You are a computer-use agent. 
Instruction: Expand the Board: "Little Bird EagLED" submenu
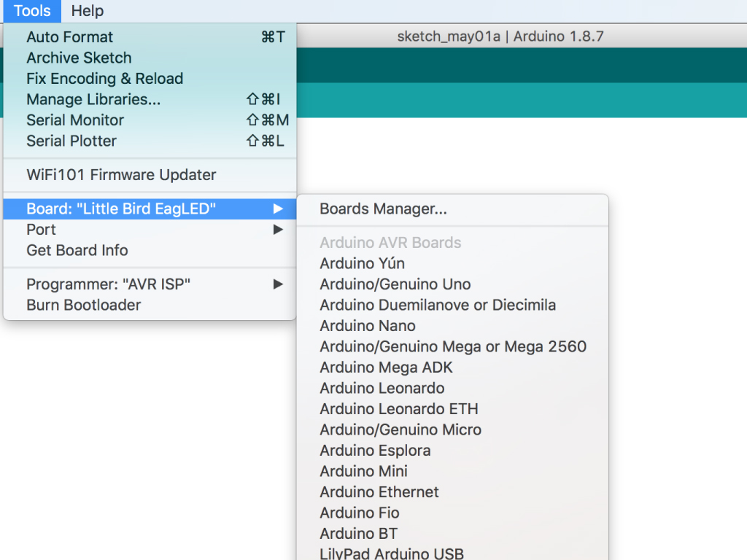(150, 209)
